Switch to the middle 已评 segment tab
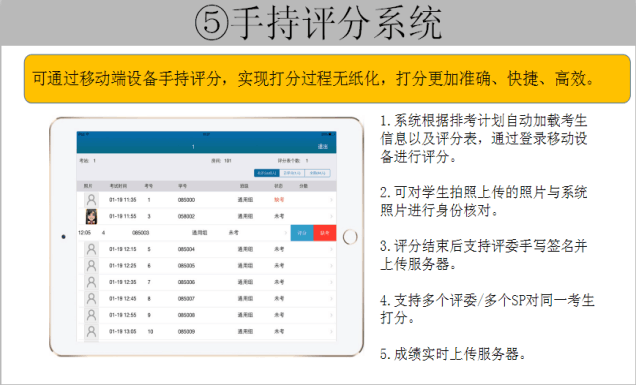Image resolution: width=636 pixels, height=385 pixels. point(292,173)
